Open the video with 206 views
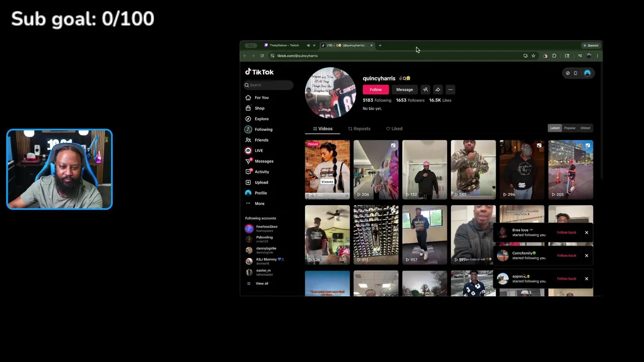Image resolution: width=644 pixels, height=362 pixels. click(376, 170)
